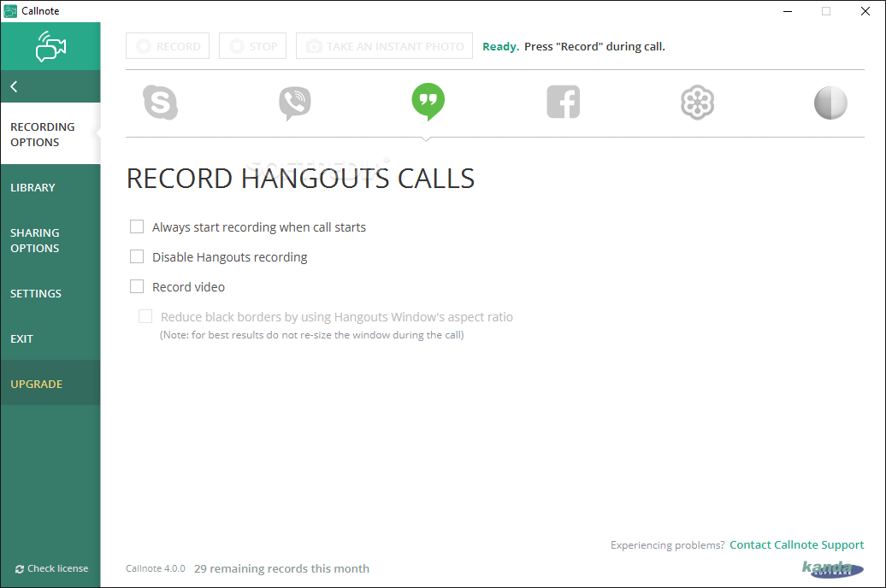The height and width of the screenshot is (588, 886).
Task: Minimize the Callnote window
Action: point(788,11)
